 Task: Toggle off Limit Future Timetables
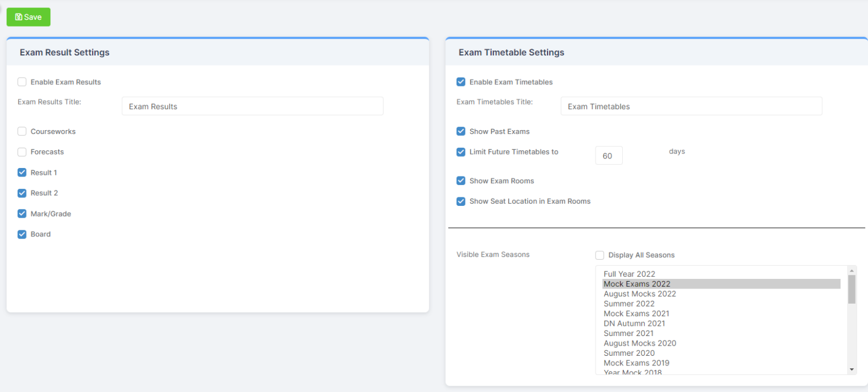[461, 152]
